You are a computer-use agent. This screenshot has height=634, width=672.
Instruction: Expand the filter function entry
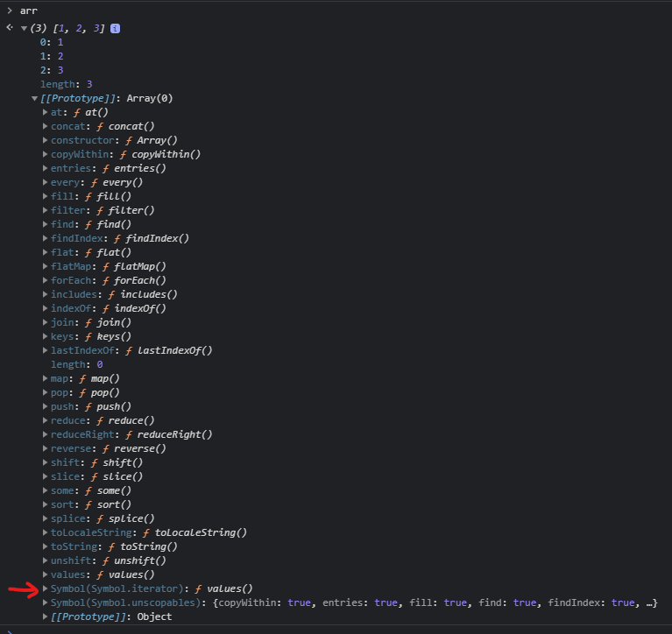[45, 210]
